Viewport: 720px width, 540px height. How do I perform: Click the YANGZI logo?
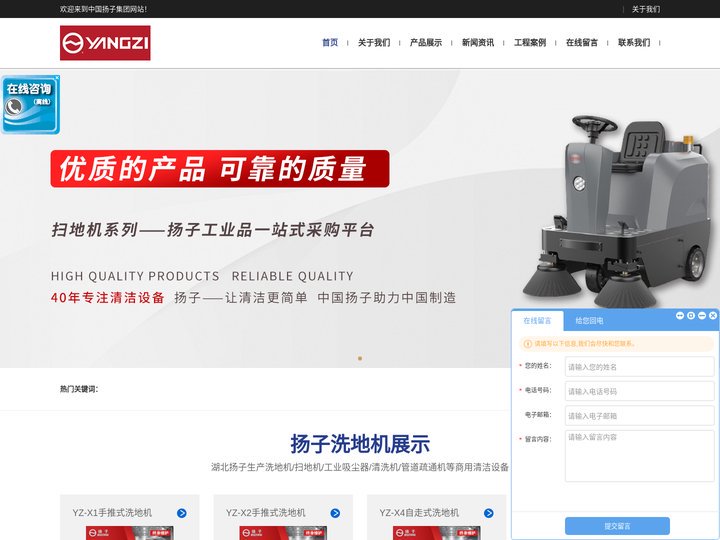[x=105, y=43]
